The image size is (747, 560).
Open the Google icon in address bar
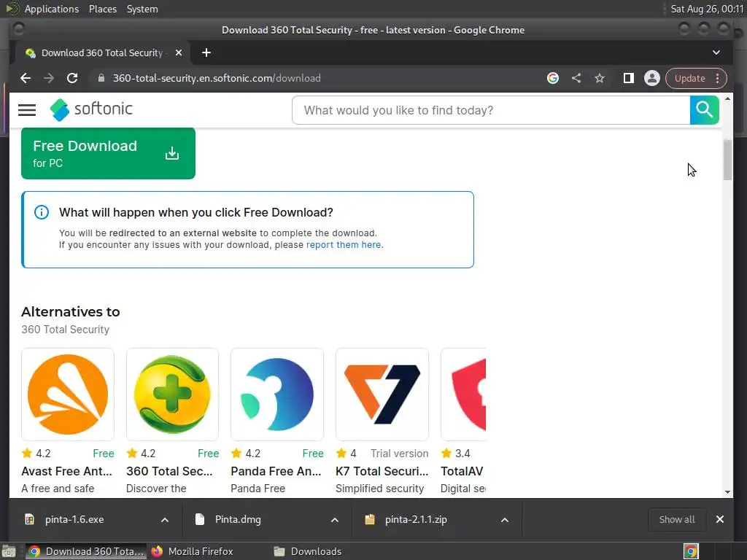(553, 78)
